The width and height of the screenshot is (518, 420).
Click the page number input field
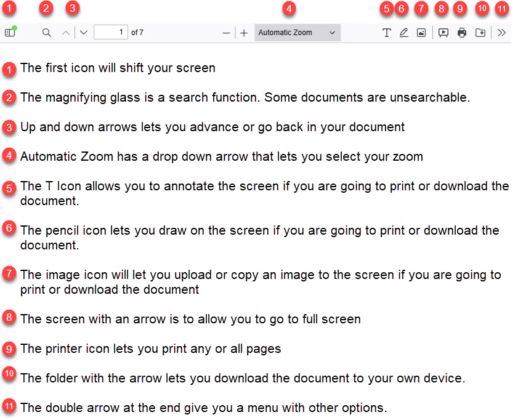point(111,33)
